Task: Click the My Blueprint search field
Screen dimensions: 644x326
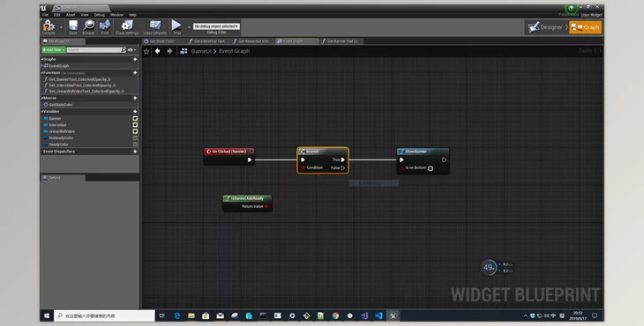Action: click(94, 50)
